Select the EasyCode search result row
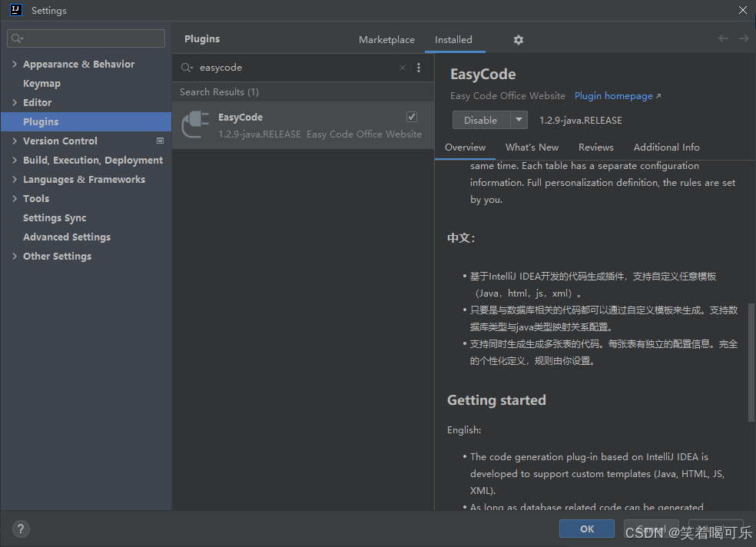The image size is (756, 547). click(303, 124)
